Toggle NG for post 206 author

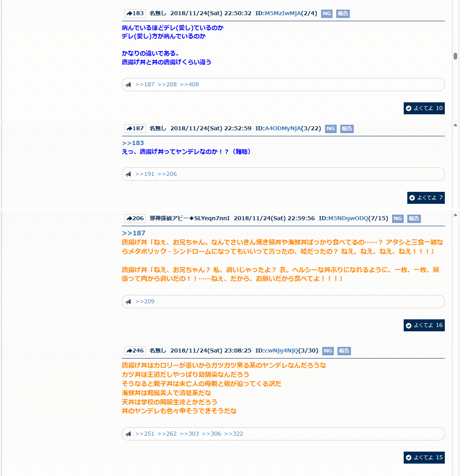(398, 219)
